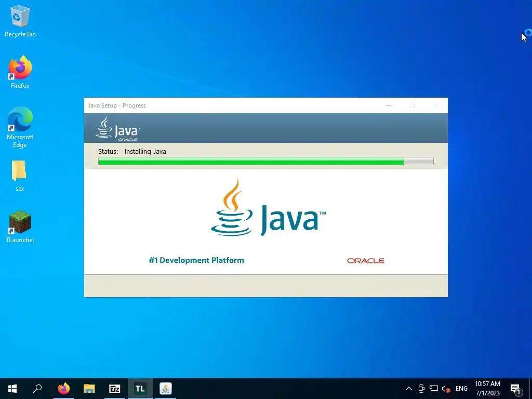
Task: Open the clock showing 10:57 AM
Action: [x=487, y=389]
